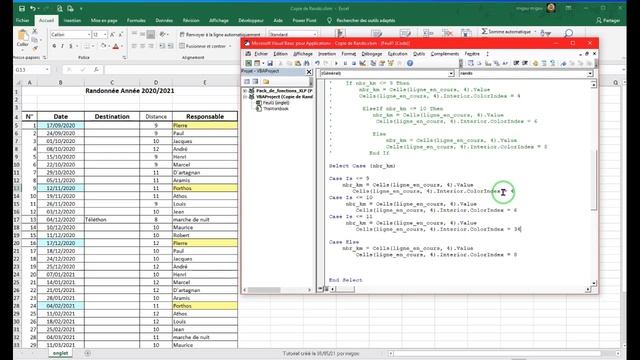Add new sheet with plus button
Screen dimensions: 640x360
tap(87, 353)
